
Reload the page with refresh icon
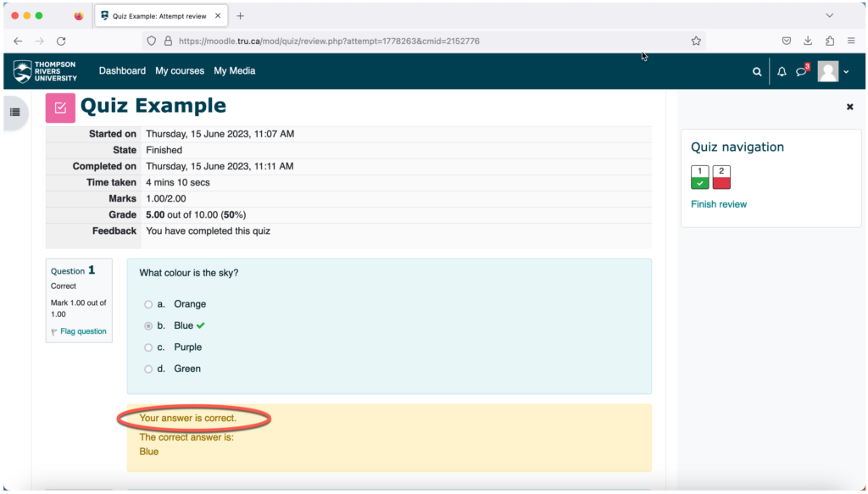61,41
